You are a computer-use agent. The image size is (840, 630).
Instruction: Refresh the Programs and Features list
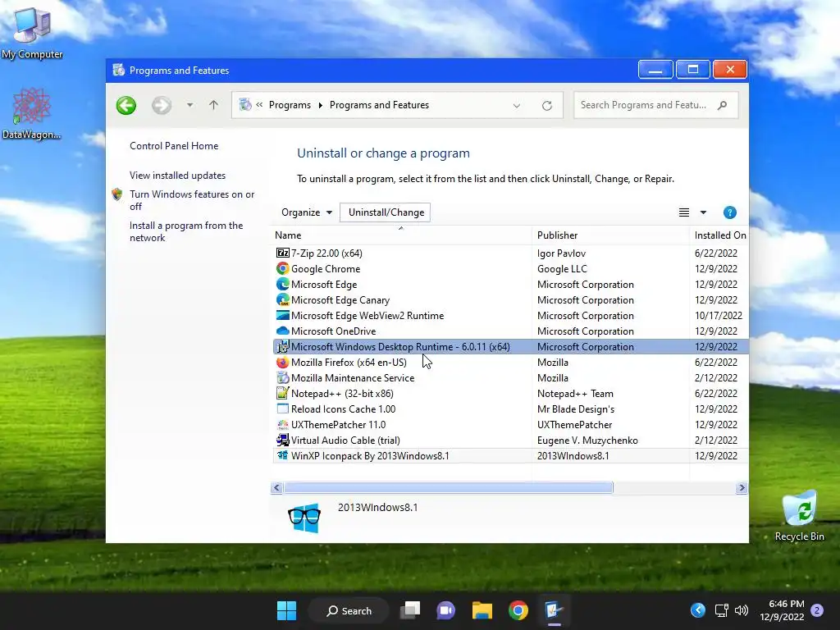pyautogui.click(x=546, y=106)
